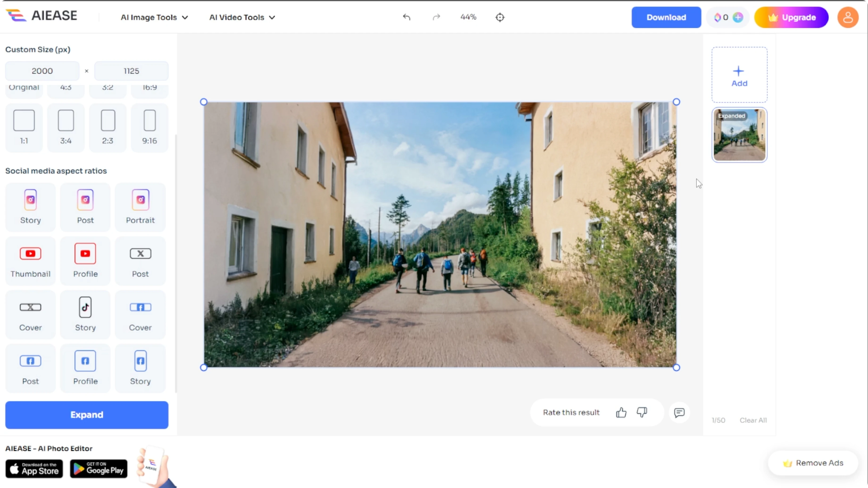
Task: Open the user account avatar
Action: [x=848, y=17]
